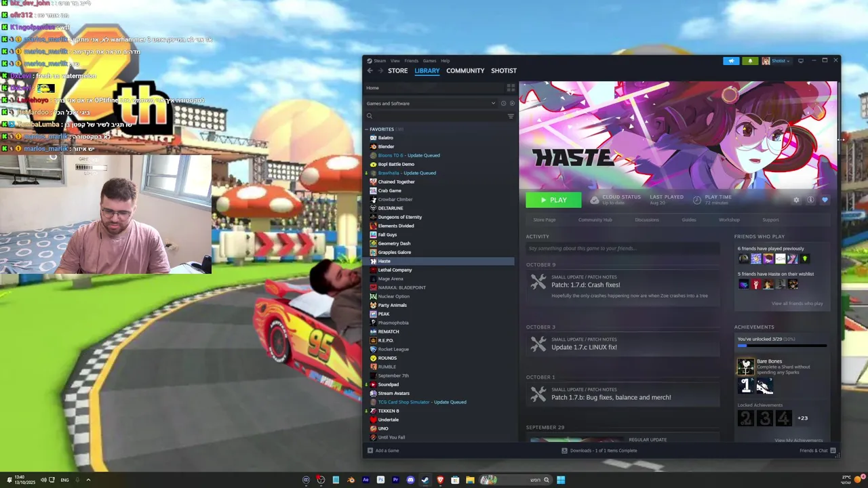Open Premiere Pro taskbar icon

tap(395, 480)
